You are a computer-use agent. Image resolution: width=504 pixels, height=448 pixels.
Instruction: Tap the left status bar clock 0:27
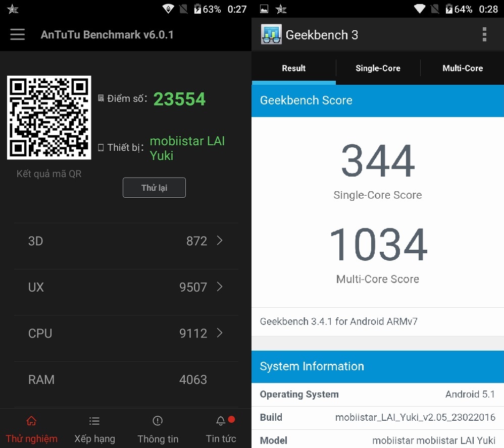237,9
